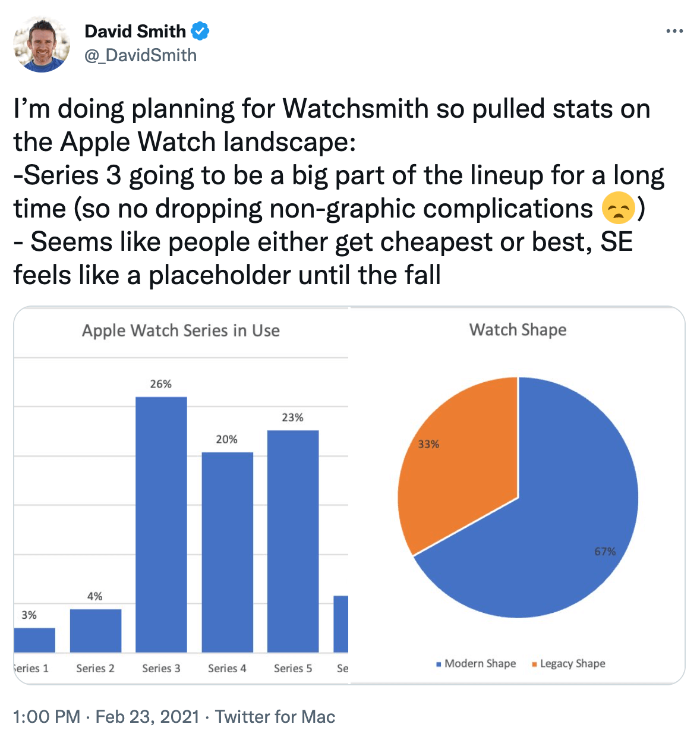Screen dimensions: 700x743
Task: Open the Apple Watch Series bar chart image
Action: (181, 495)
